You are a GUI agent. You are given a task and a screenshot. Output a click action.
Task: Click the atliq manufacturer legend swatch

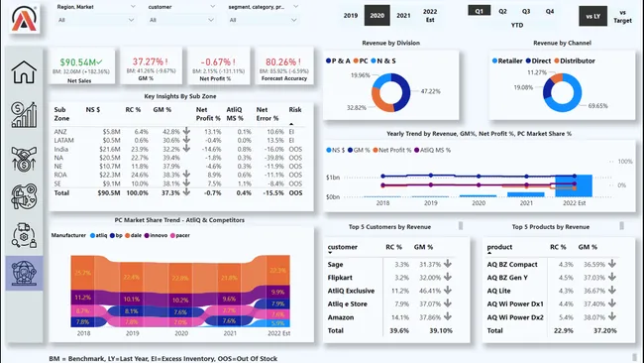point(93,236)
